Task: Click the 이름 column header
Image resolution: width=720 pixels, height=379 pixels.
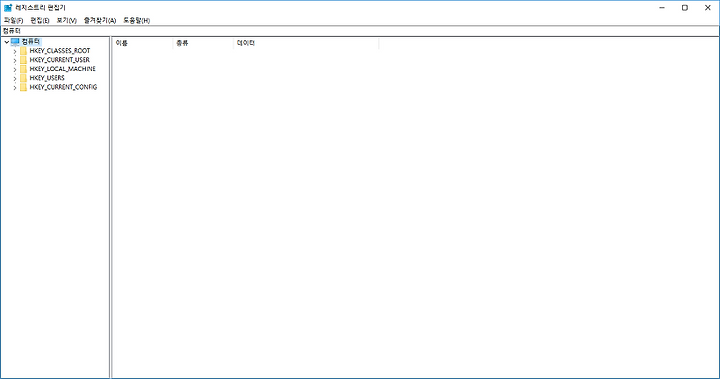Action: [142, 43]
